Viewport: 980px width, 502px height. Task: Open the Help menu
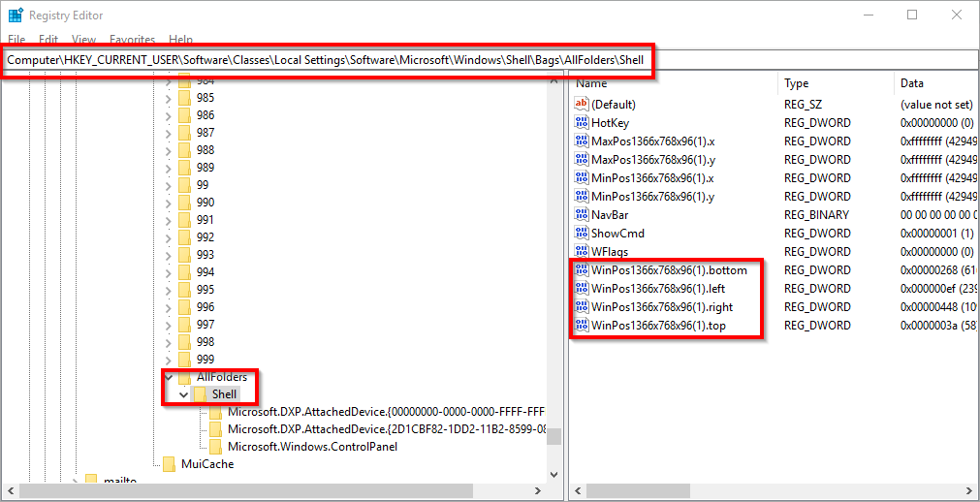pos(180,40)
